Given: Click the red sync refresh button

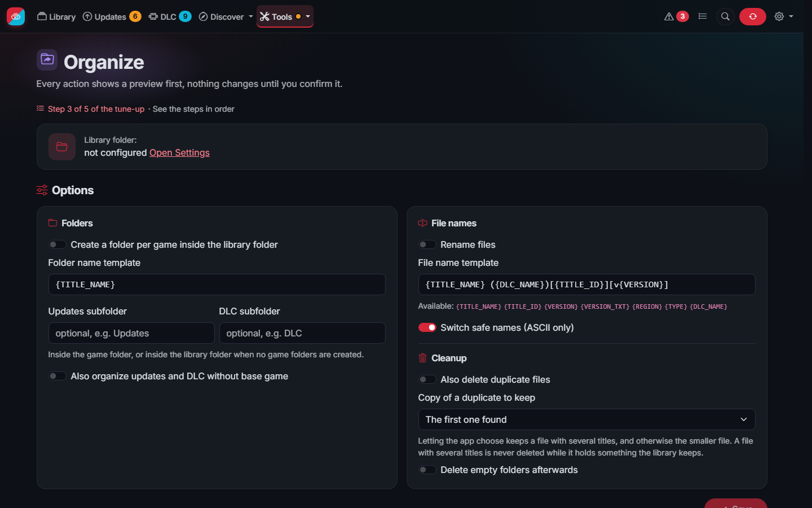Looking at the screenshot, I should pyautogui.click(x=752, y=16).
